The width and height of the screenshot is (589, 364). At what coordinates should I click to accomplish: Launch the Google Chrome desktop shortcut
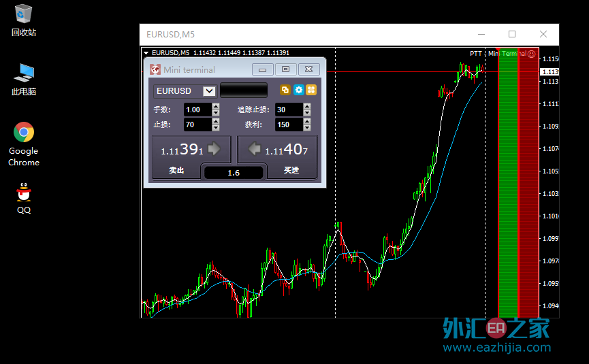click(24, 144)
